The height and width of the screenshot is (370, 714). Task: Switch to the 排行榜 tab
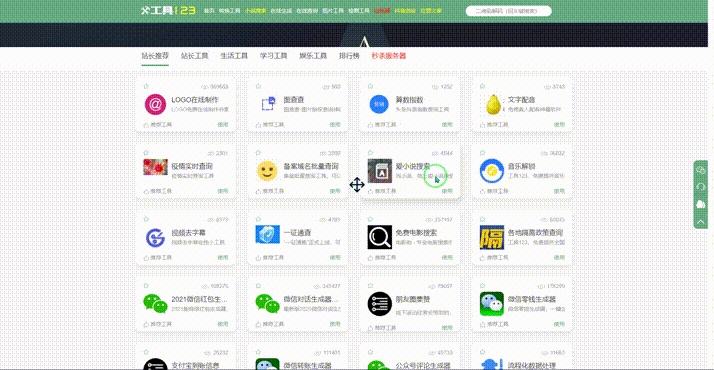click(x=349, y=56)
